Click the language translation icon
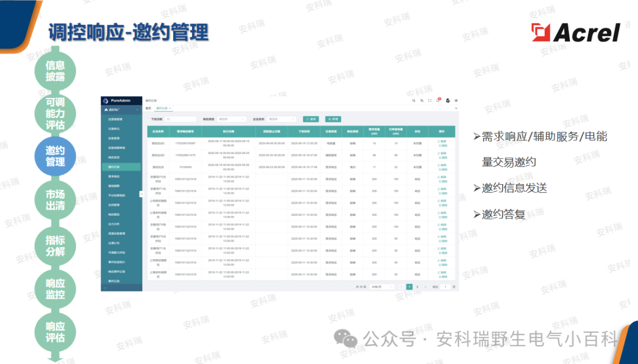The width and height of the screenshot is (638, 364). [422, 100]
